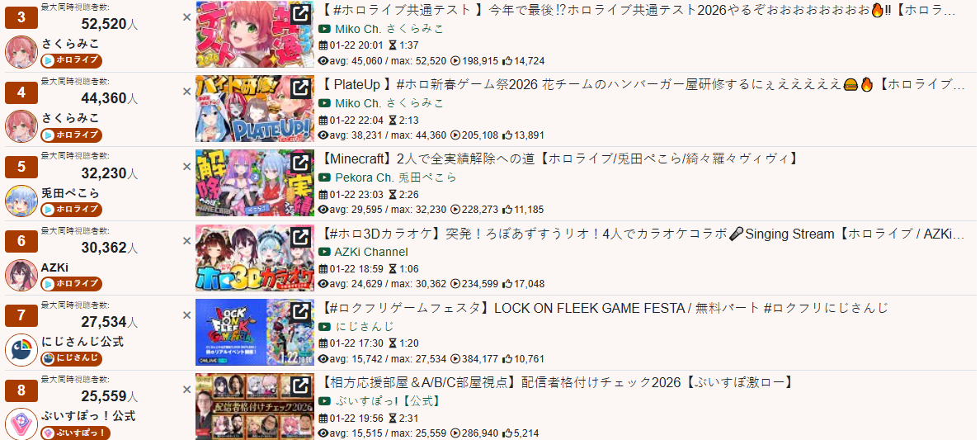Viewport: 980px width, 440px height.
Task: Click external link icon on PlateUp thumbnail
Action: click(x=300, y=88)
